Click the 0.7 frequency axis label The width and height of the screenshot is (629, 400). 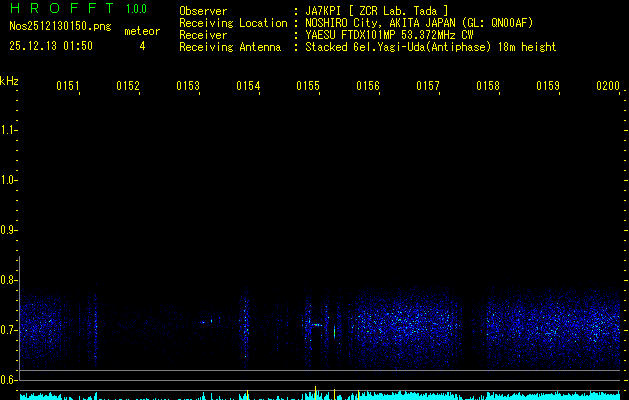[9, 330]
